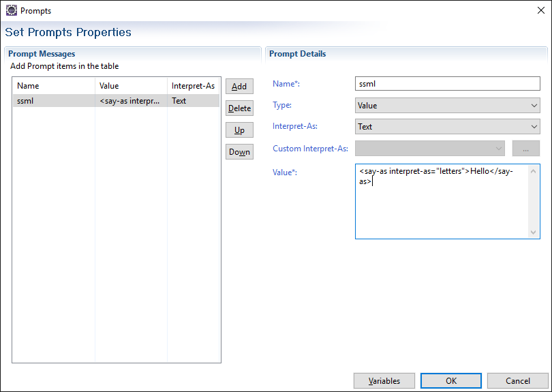Focus the Name text field

point(447,84)
